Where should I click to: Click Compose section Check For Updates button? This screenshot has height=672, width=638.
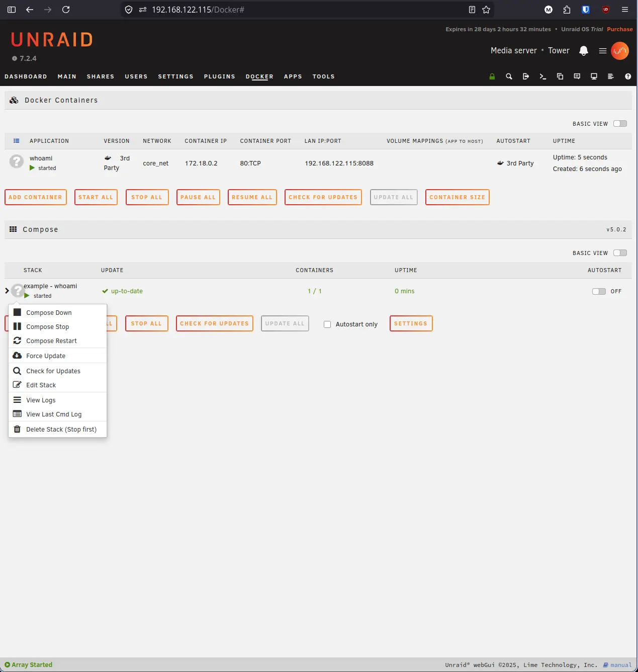215,323
